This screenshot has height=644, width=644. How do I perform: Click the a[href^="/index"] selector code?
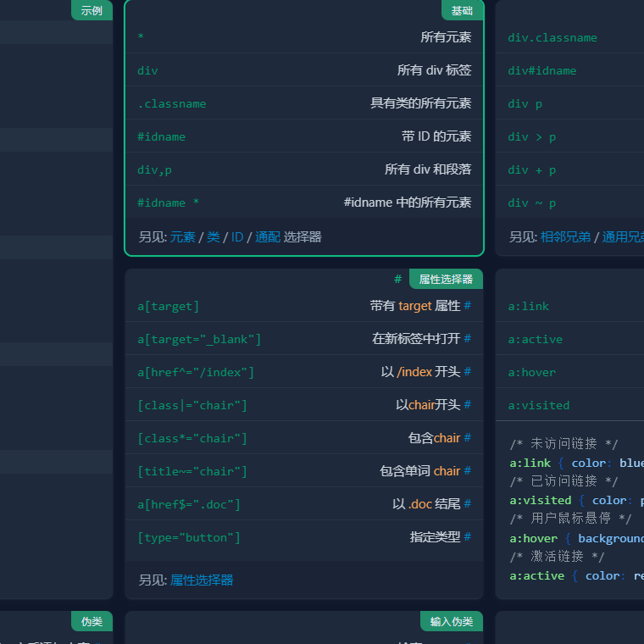pos(196,373)
